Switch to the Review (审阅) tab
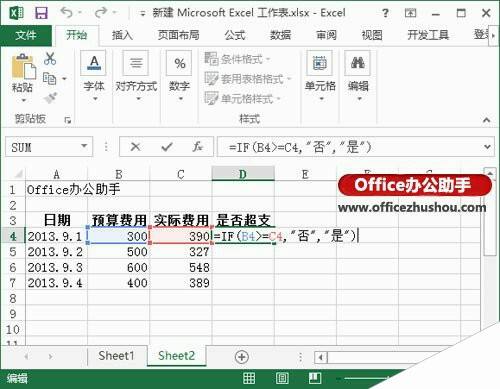 (x=326, y=35)
